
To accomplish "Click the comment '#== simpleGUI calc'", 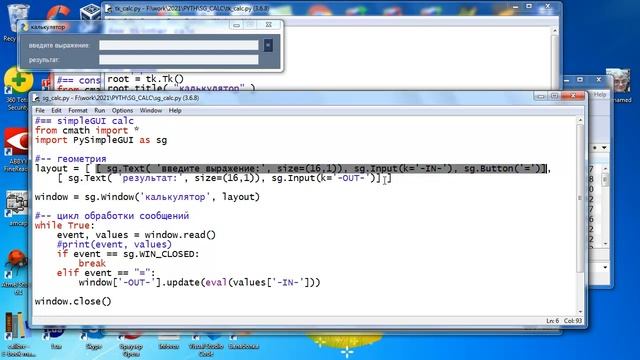I will pos(84,121).
